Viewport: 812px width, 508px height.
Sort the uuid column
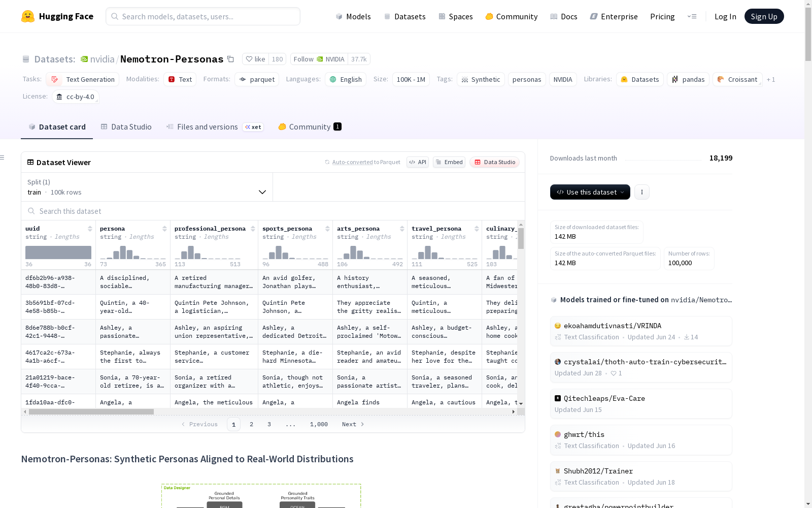coord(90,229)
